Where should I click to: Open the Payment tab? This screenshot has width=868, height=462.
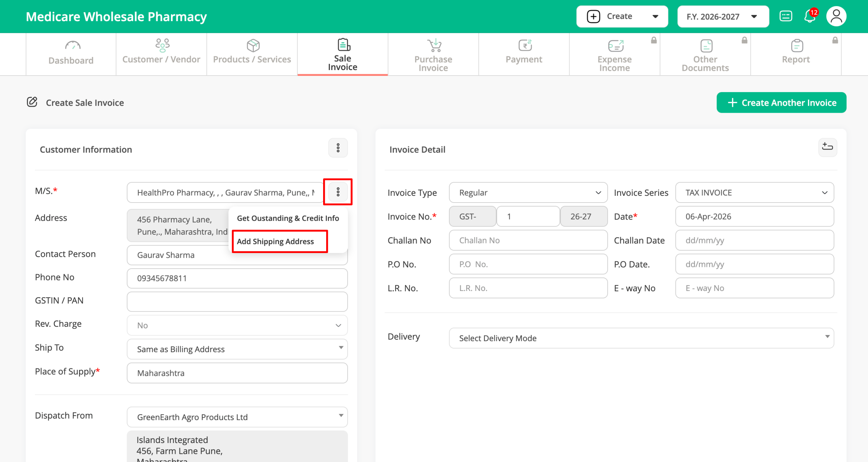pos(524,54)
